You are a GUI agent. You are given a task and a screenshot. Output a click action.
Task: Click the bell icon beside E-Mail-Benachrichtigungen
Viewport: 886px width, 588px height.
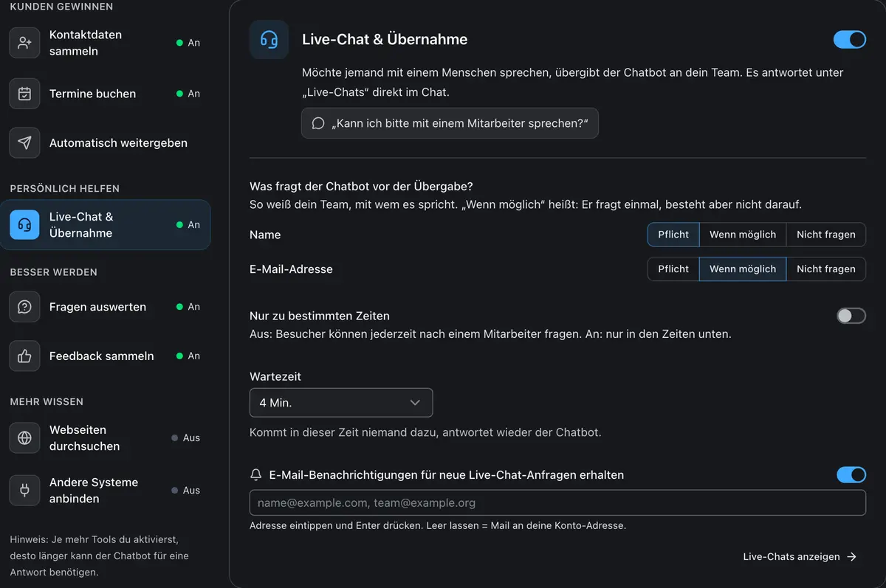256,475
